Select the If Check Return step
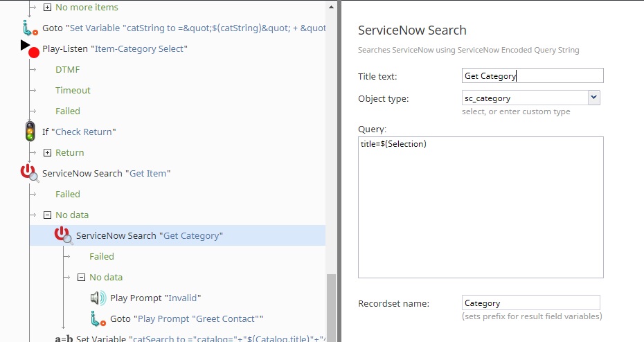Viewport: 644px width, 342px height. (x=79, y=132)
